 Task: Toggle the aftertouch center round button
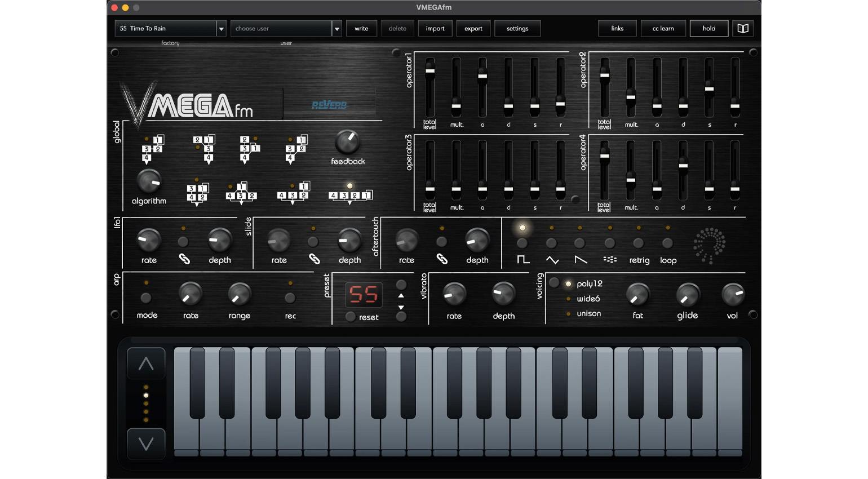(x=442, y=242)
